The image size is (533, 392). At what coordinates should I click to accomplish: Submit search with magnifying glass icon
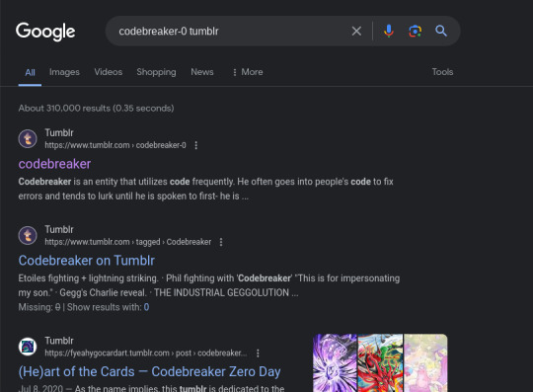point(441,31)
